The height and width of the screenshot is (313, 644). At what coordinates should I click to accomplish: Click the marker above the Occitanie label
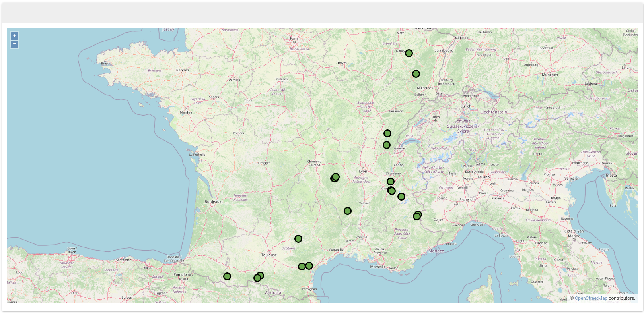coord(298,239)
